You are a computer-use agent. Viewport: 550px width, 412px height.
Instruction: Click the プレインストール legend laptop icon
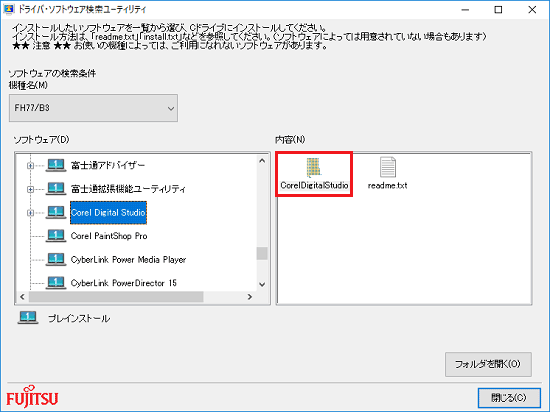click(x=28, y=318)
